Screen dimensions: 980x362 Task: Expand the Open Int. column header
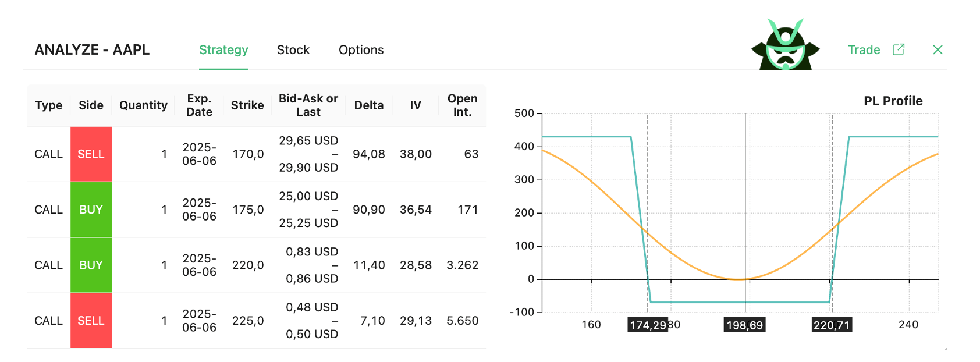pos(461,105)
